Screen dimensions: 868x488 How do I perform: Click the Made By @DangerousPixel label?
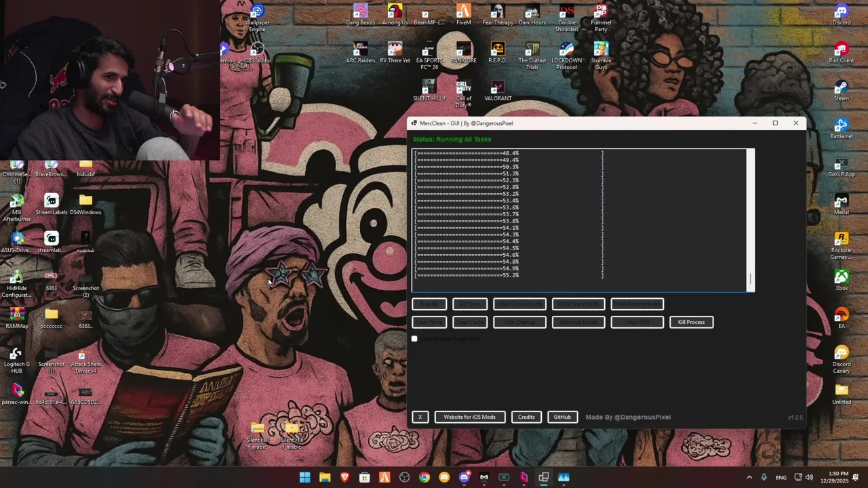point(628,417)
